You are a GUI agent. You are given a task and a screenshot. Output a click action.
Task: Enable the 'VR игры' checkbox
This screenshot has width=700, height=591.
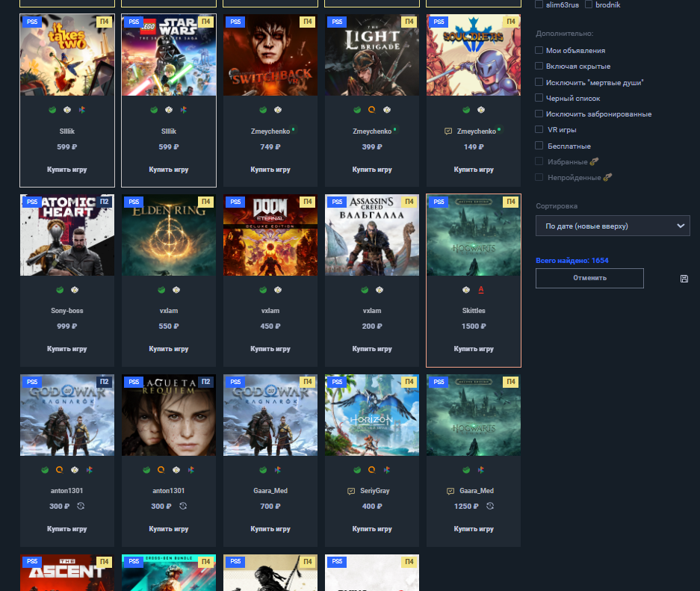(539, 129)
